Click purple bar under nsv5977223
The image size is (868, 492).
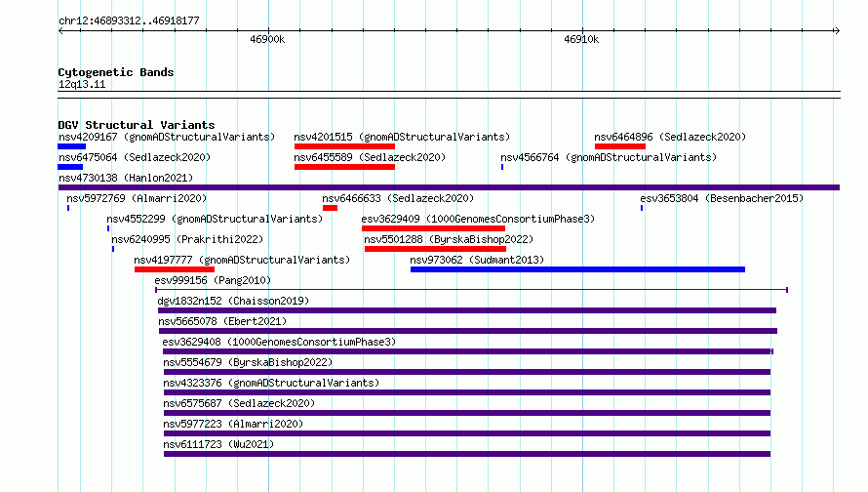click(x=466, y=433)
